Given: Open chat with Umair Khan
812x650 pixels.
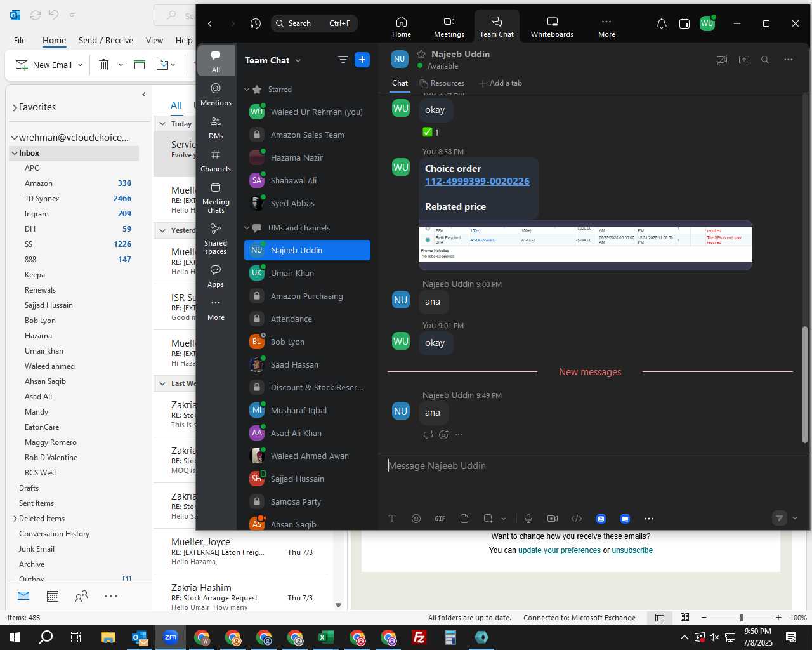Looking at the screenshot, I should pyautogui.click(x=307, y=273).
